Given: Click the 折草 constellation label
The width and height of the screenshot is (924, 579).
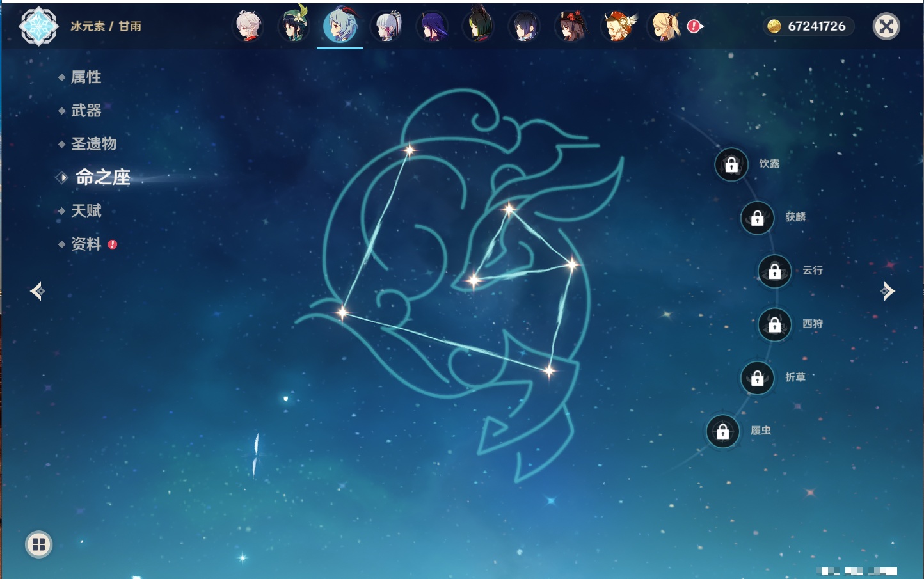Looking at the screenshot, I should pos(795,377).
